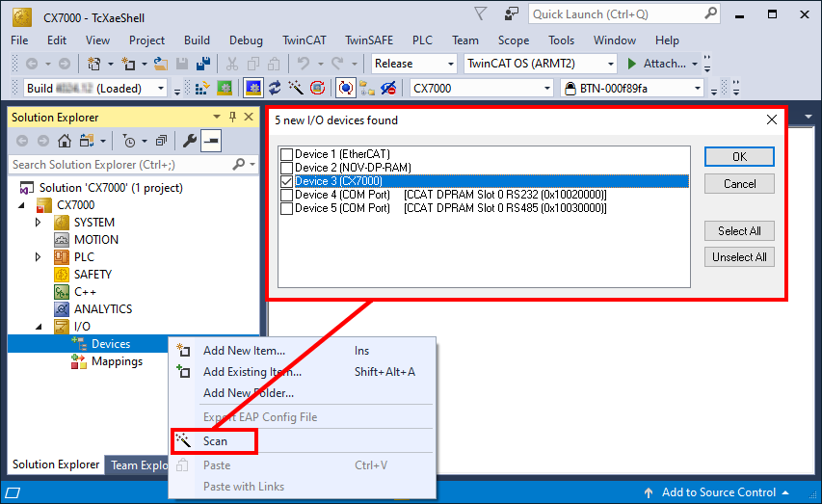The width and height of the screenshot is (822, 504).
Task: Expand the SYSTEM tree node
Action: point(38,223)
